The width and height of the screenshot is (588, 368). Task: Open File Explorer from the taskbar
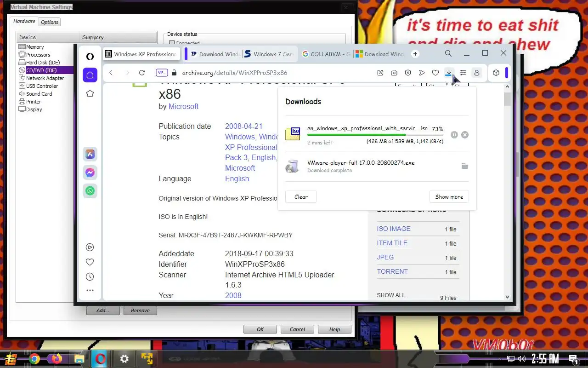point(79,359)
